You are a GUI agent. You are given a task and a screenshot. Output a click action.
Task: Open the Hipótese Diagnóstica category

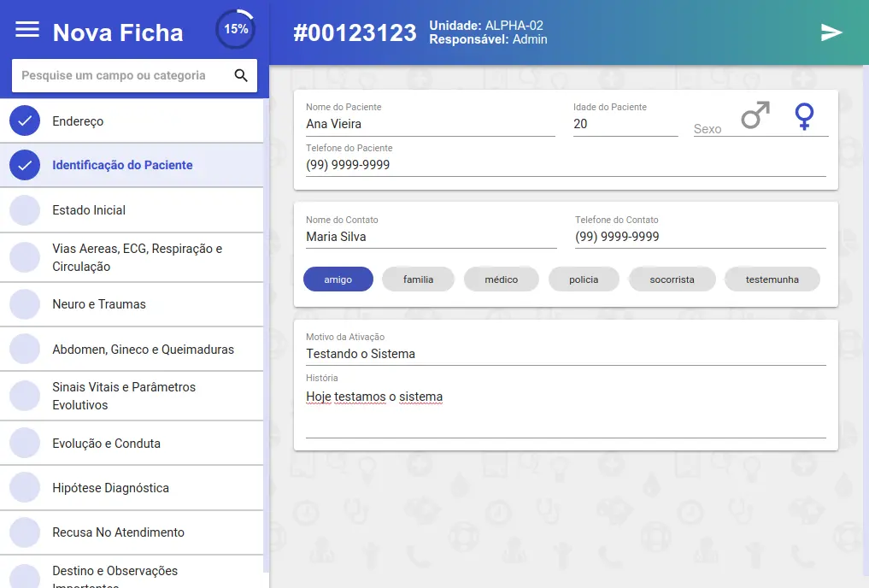110,488
